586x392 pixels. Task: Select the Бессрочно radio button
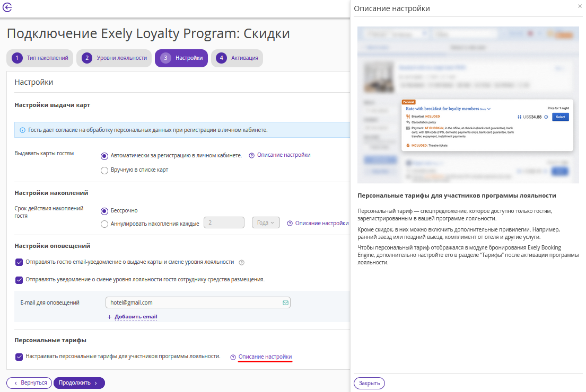coord(104,211)
